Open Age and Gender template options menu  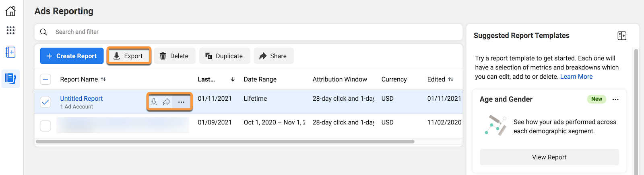[x=615, y=99]
